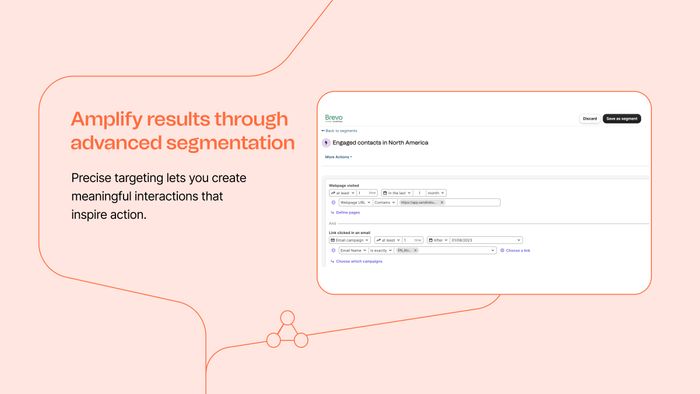Click the arrow icon beside Define pages
Viewport: 700px width, 394px height.
click(332, 213)
